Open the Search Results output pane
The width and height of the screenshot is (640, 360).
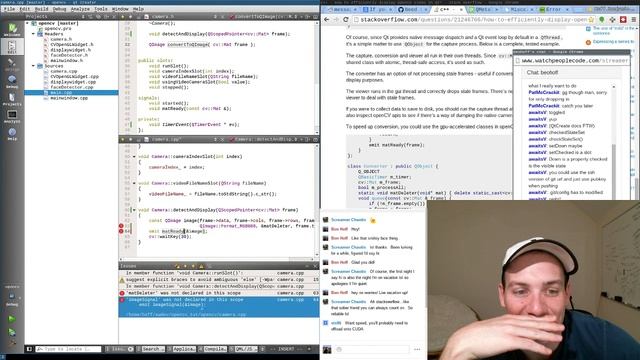pyautogui.click(x=151, y=349)
